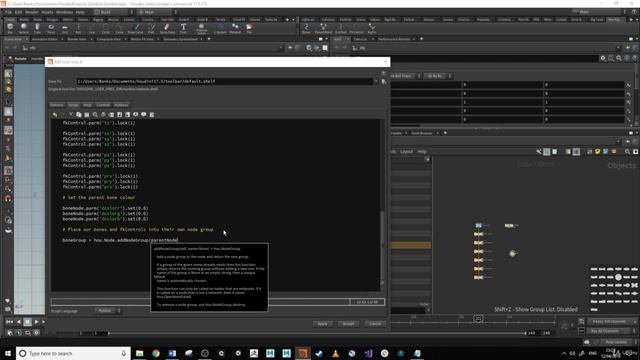Switch to Context tab in Edit Tool dialog

(x=103, y=105)
